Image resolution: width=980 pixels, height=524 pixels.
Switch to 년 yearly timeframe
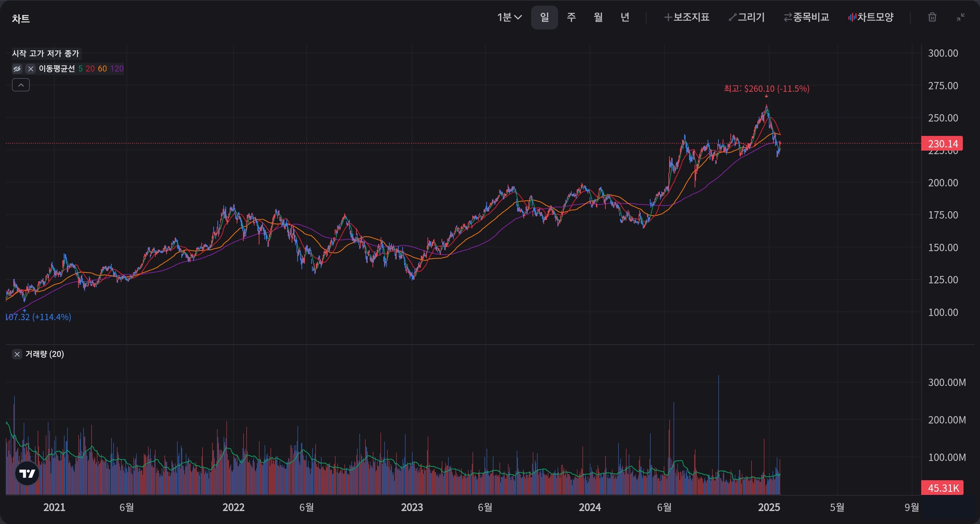(625, 17)
